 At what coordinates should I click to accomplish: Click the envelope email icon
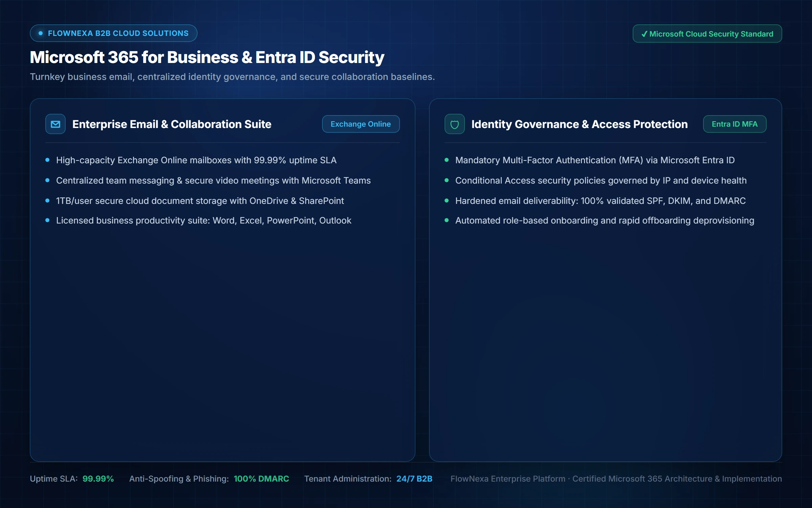coord(55,124)
